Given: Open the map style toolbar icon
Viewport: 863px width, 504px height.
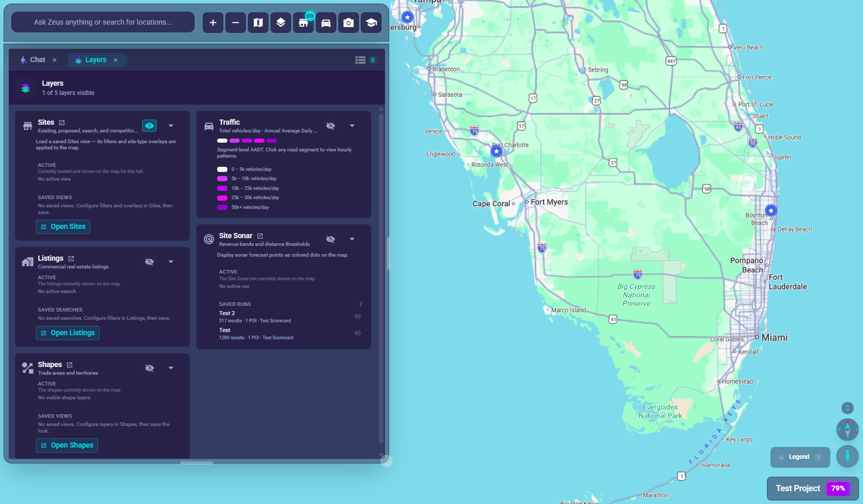Looking at the screenshot, I should 258,23.
